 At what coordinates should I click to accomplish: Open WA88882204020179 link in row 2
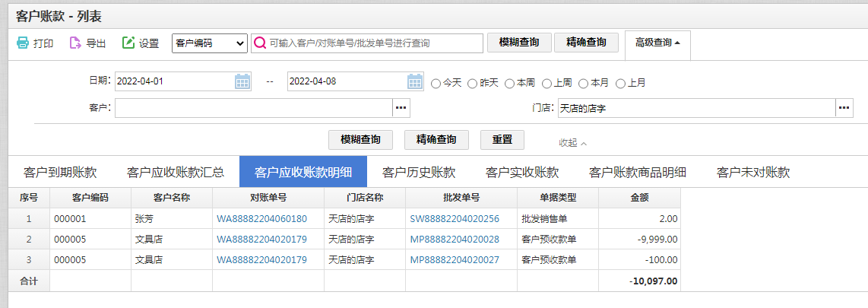(261, 240)
